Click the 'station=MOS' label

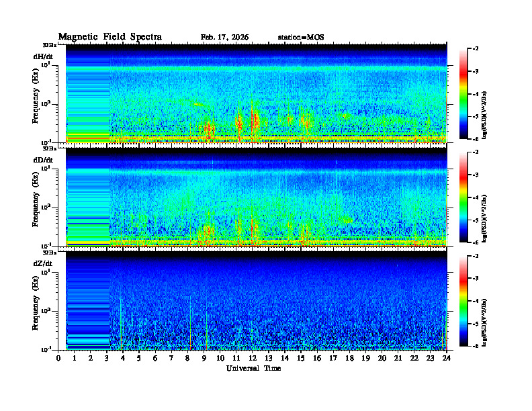301,38
